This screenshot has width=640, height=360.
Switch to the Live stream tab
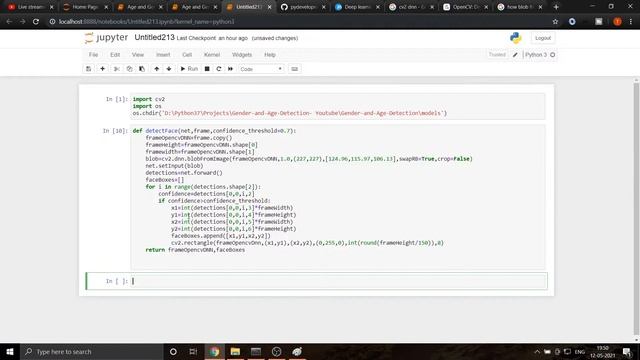click(31, 7)
